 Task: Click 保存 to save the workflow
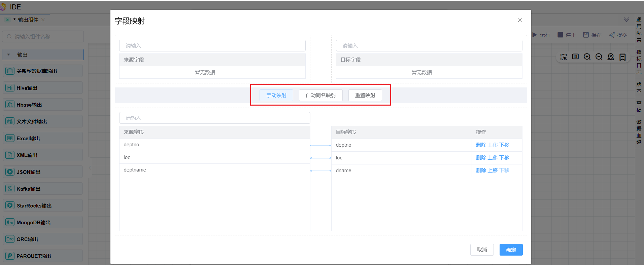[x=592, y=35]
